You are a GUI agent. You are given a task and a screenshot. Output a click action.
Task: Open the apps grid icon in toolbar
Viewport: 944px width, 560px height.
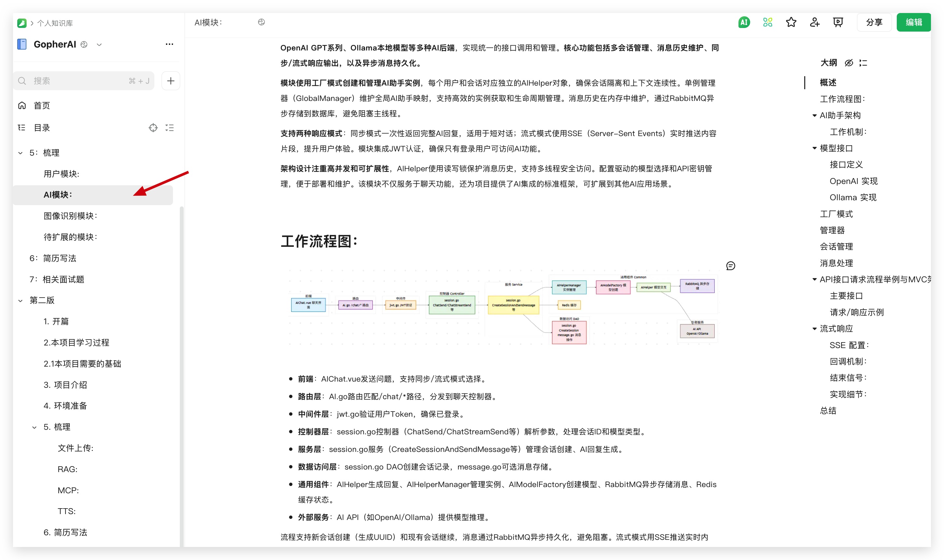[x=767, y=22]
